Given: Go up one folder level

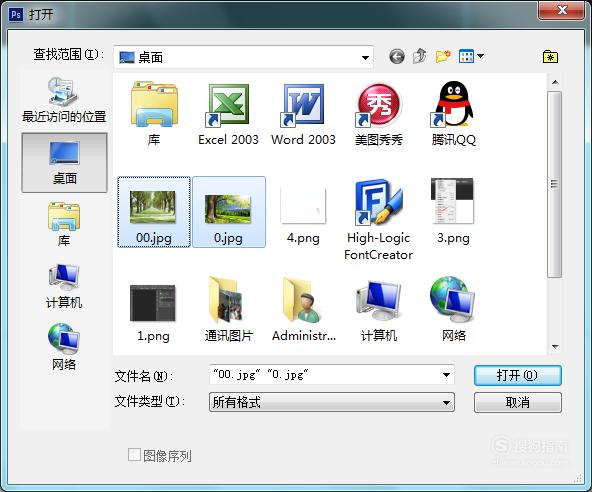Looking at the screenshot, I should (x=420, y=57).
